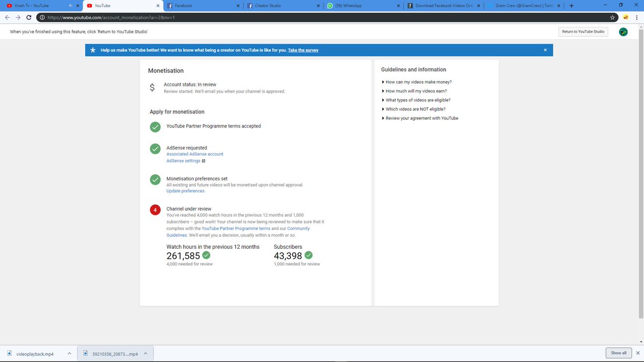Expand How can my videos make money?
Screen dimensions: 644x362
tap(416, 82)
